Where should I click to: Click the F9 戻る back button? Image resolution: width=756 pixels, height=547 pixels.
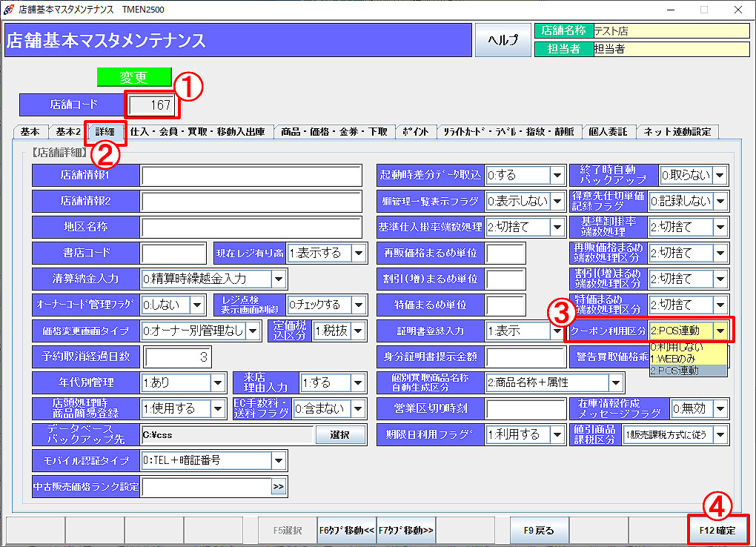539,531
